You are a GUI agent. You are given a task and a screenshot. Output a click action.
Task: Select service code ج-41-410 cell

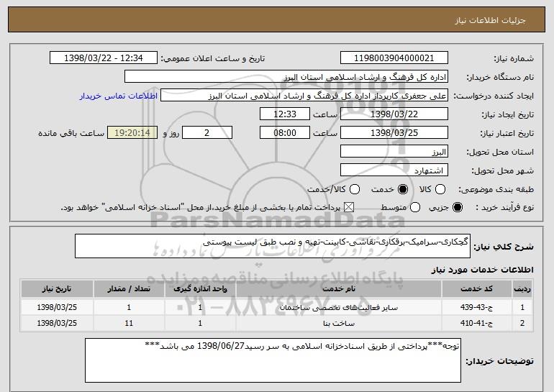pyautogui.click(x=476, y=323)
